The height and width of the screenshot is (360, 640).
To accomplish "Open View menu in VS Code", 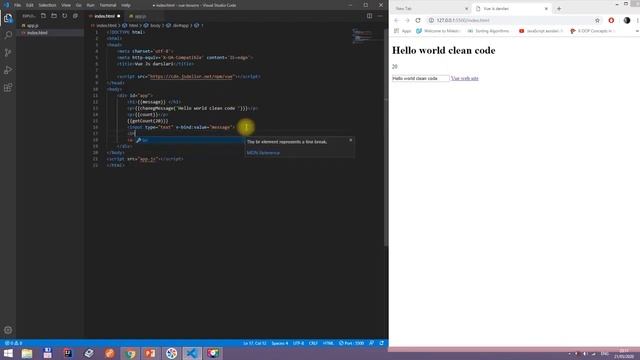I will (x=66, y=5).
